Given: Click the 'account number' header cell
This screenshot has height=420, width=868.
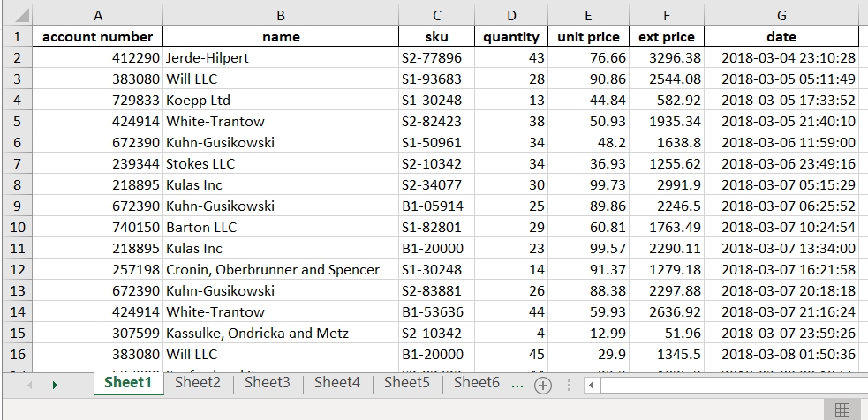Looking at the screenshot, I should [97, 37].
